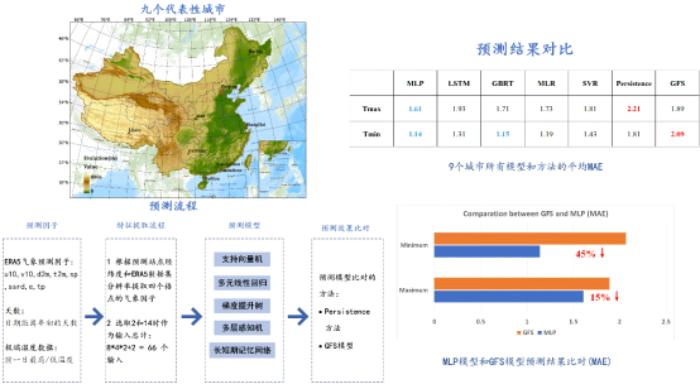Click the red down arrow beside 45%
This screenshot has width=700, height=384.
pos(602,253)
